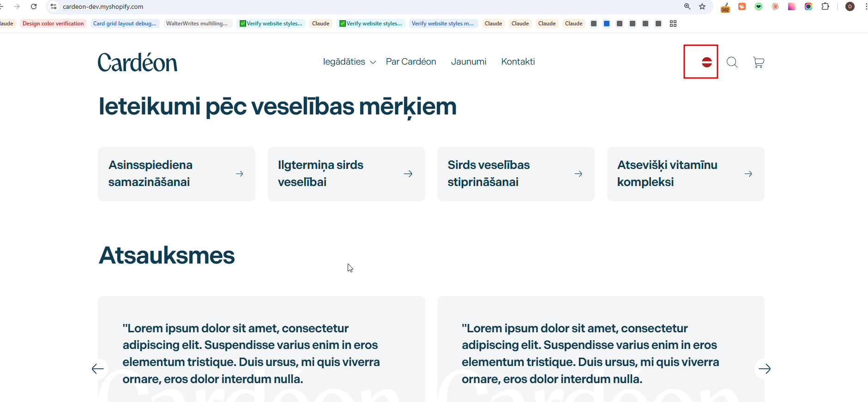
Task: Click Ieteikumi pēc veselības mērķiem heading
Action: click(277, 107)
